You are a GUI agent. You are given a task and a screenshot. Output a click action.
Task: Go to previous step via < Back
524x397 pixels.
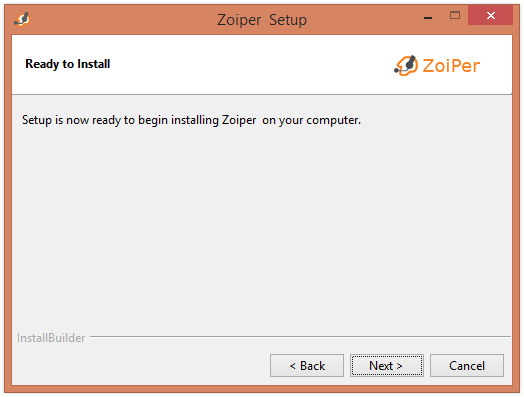coord(307,366)
